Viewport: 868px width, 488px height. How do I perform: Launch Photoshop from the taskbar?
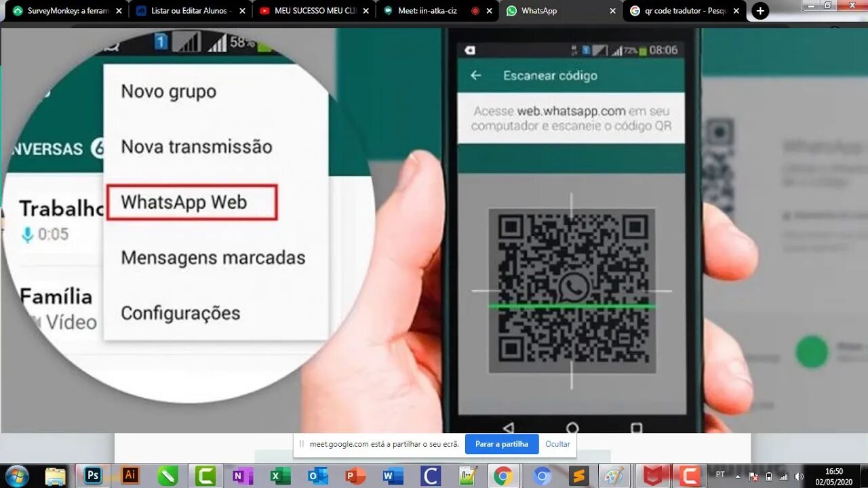[93, 476]
